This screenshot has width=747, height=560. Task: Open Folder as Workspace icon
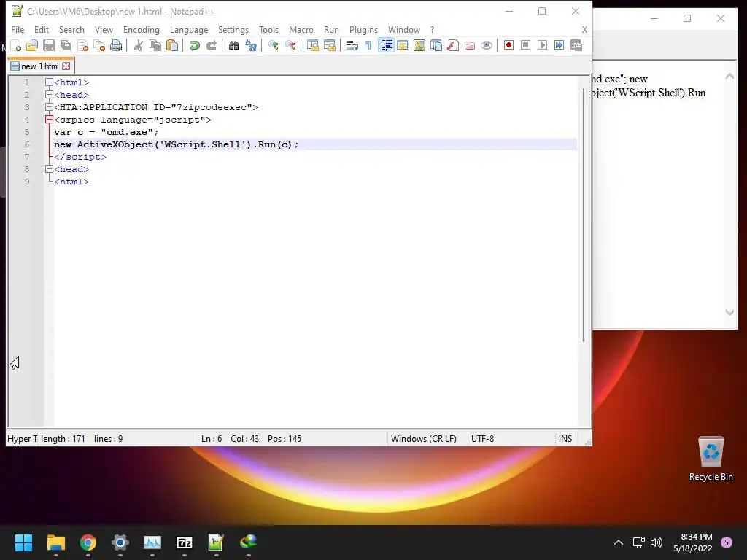(470, 45)
